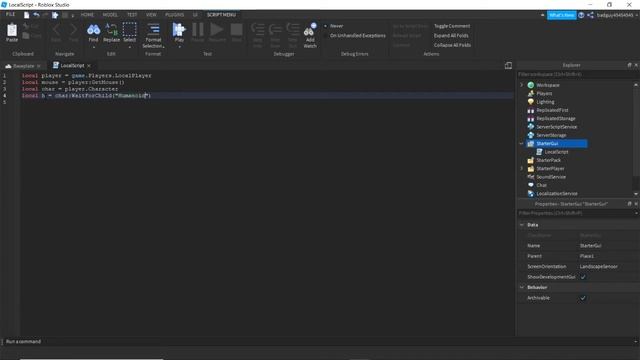
Task: Click the SoundService icon
Action: tap(531, 177)
